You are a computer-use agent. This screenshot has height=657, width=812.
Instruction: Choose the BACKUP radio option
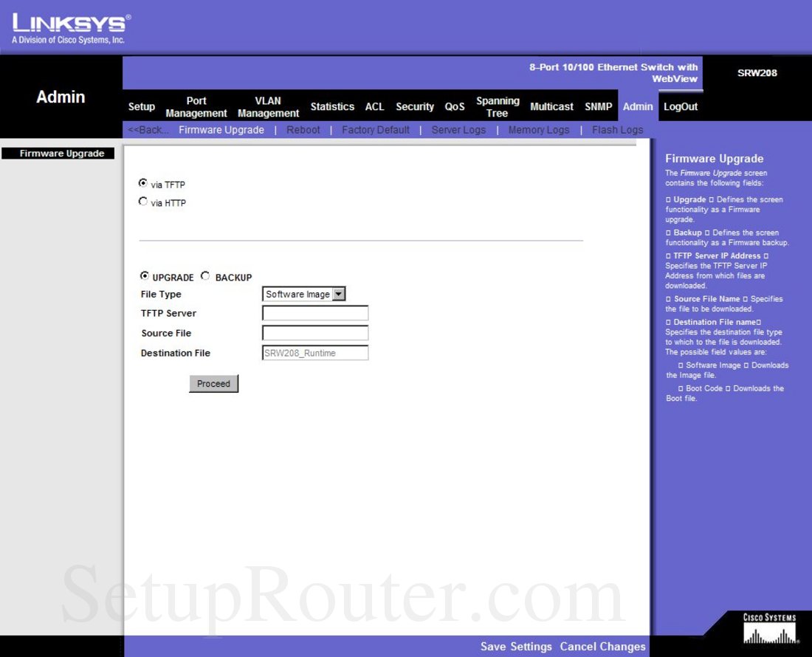tap(205, 276)
